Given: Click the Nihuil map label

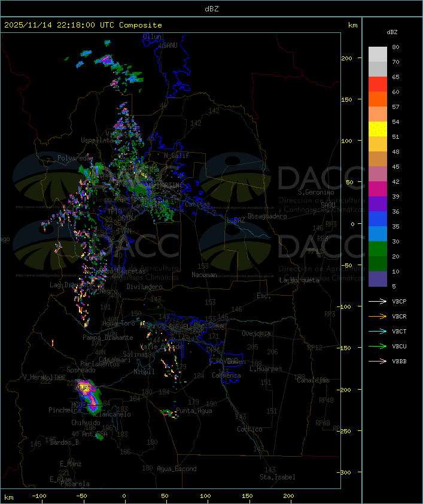Looking at the screenshot, I should pos(144,372).
